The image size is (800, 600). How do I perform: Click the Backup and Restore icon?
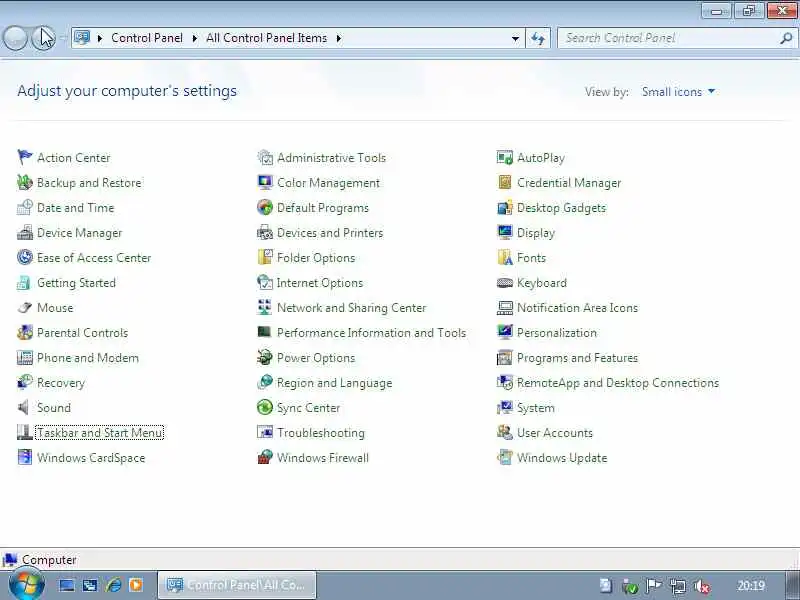(x=24, y=182)
